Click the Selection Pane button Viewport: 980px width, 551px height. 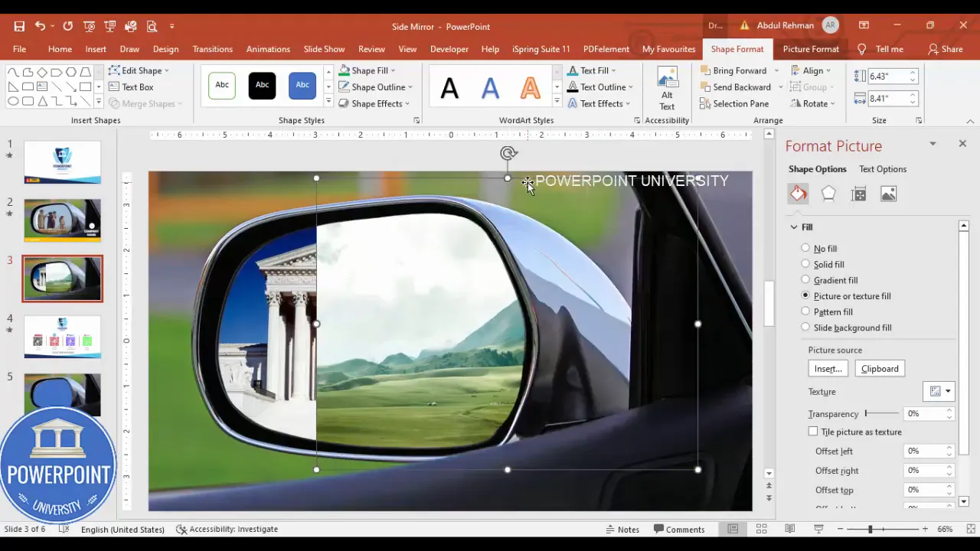[734, 103]
